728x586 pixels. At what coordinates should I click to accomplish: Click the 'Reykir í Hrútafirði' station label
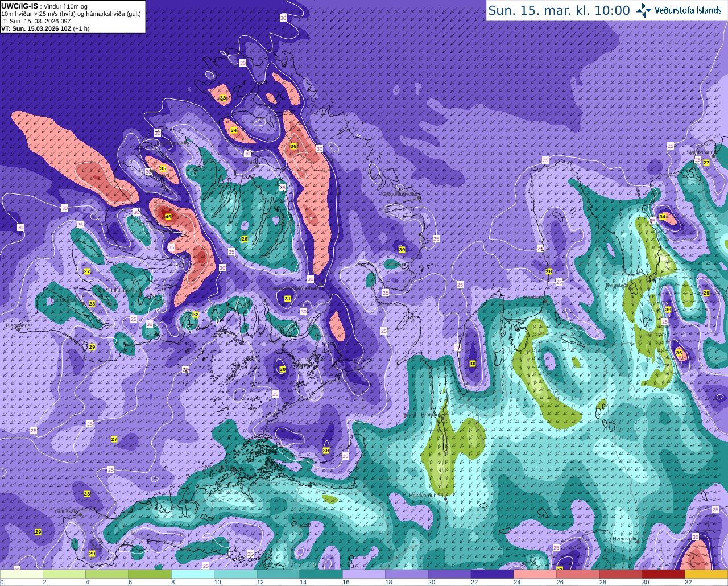(422, 415)
